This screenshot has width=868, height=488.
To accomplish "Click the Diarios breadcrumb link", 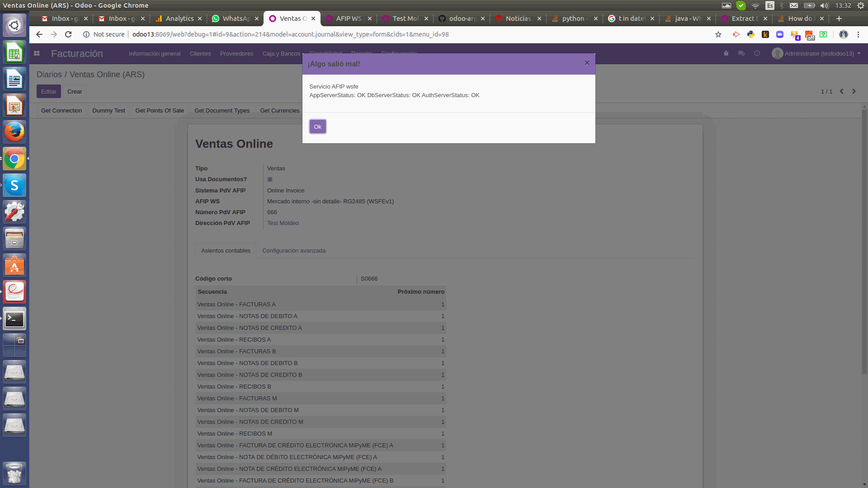I will click(x=49, y=75).
